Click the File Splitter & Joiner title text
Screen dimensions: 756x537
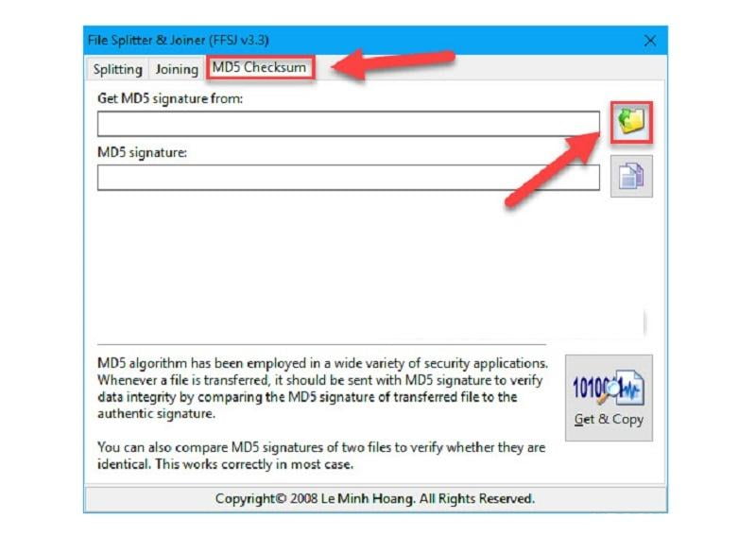point(178,40)
